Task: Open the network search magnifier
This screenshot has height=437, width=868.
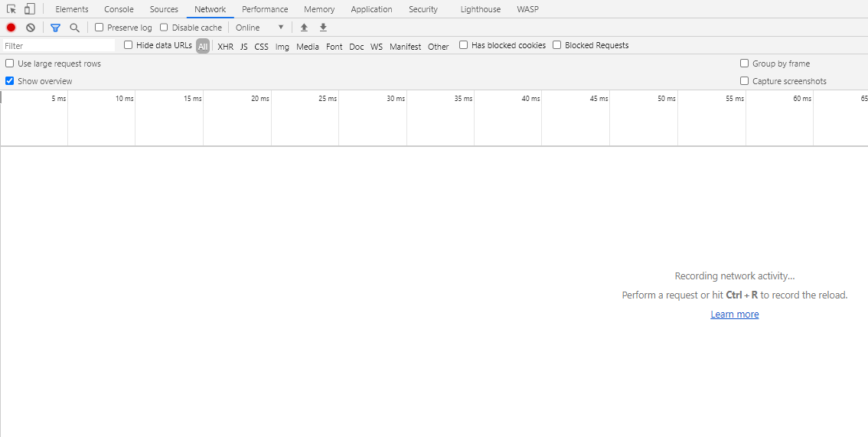Action: pyautogui.click(x=74, y=28)
